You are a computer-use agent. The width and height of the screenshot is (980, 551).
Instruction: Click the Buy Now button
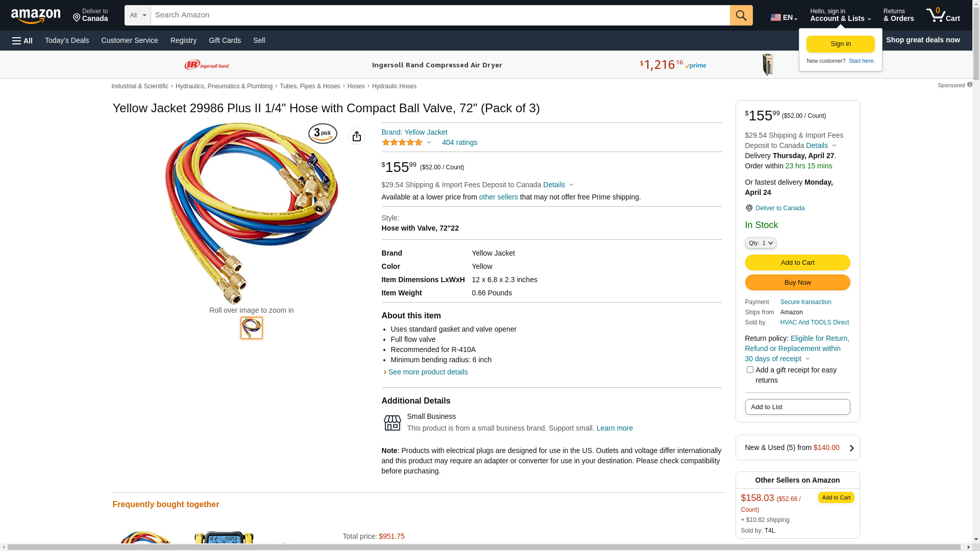tap(797, 283)
